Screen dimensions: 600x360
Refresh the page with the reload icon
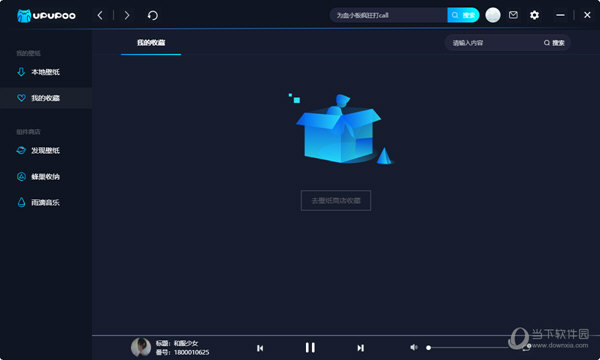pyautogui.click(x=152, y=15)
